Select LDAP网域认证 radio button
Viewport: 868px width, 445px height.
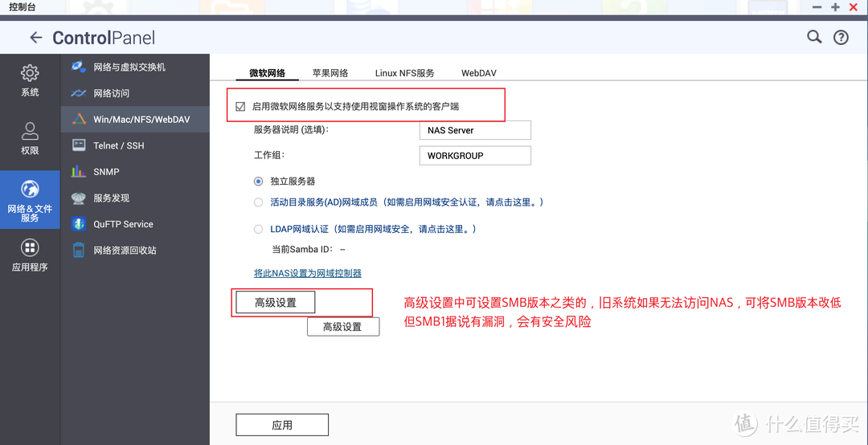click(x=258, y=229)
